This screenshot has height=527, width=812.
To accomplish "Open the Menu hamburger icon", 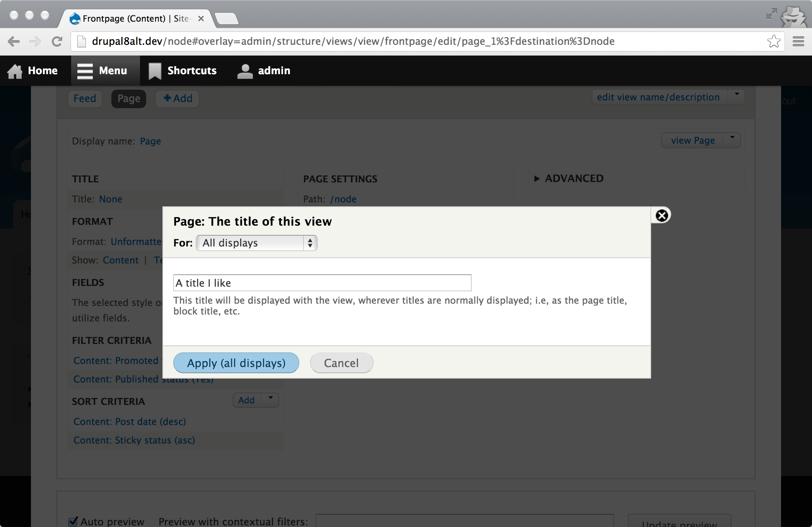I will tap(85, 70).
